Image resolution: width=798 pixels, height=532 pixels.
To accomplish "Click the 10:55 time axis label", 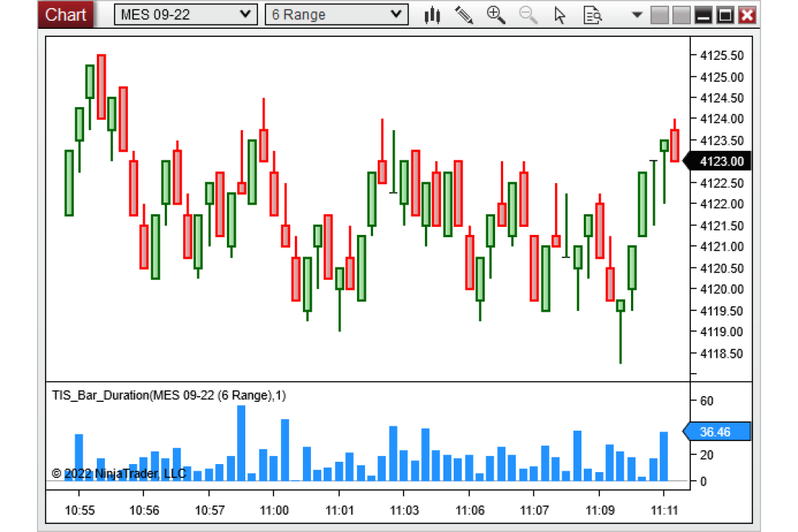I will tap(80, 510).
